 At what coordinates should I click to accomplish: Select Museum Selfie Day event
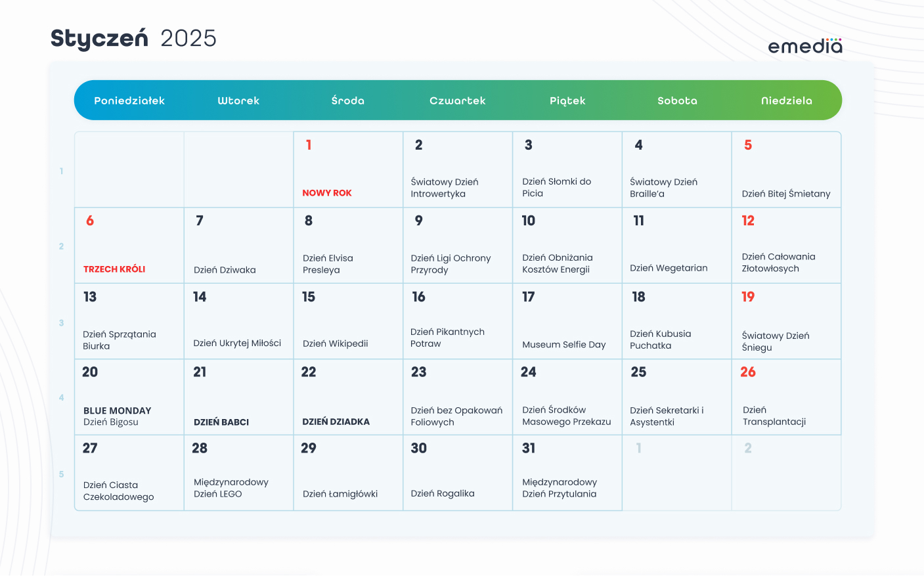pos(563,345)
